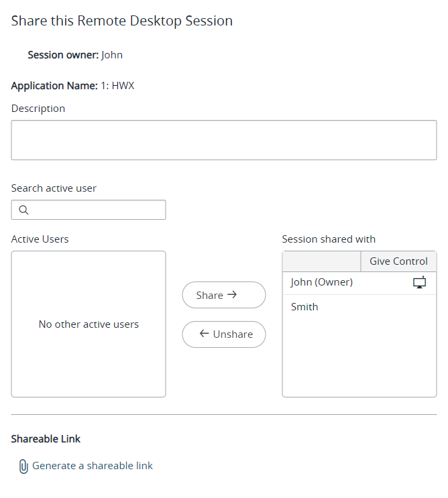
Task: Click the Session shared with label
Action: [x=329, y=239]
